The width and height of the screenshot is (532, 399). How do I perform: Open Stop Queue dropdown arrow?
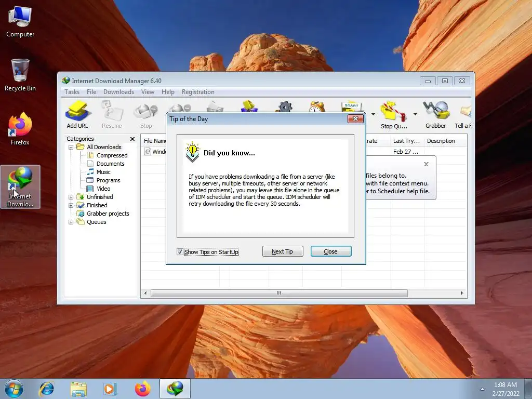(415, 114)
